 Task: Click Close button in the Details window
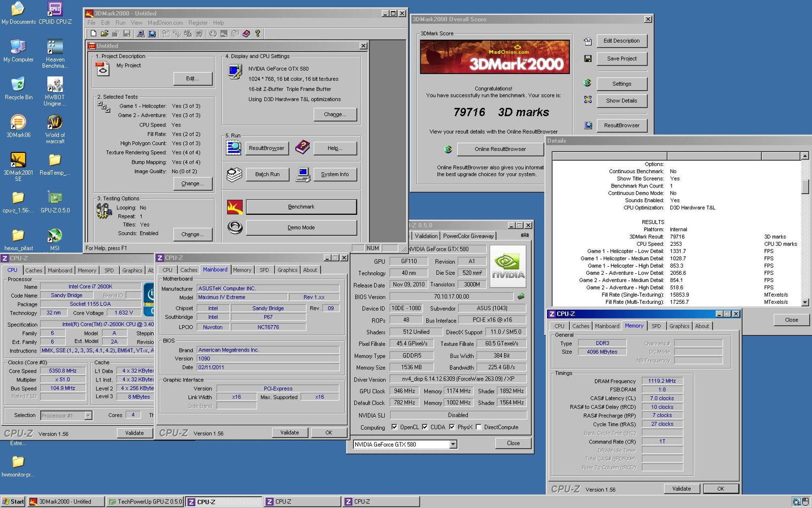(x=791, y=320)
